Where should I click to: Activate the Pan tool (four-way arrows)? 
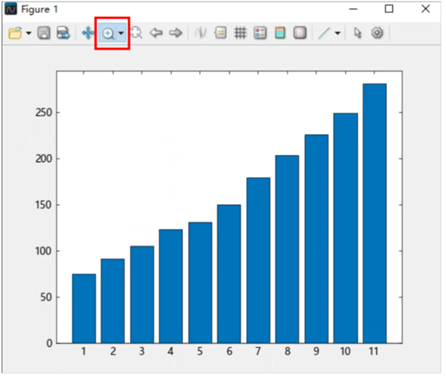pyautogui.click(x=88, y=33)
